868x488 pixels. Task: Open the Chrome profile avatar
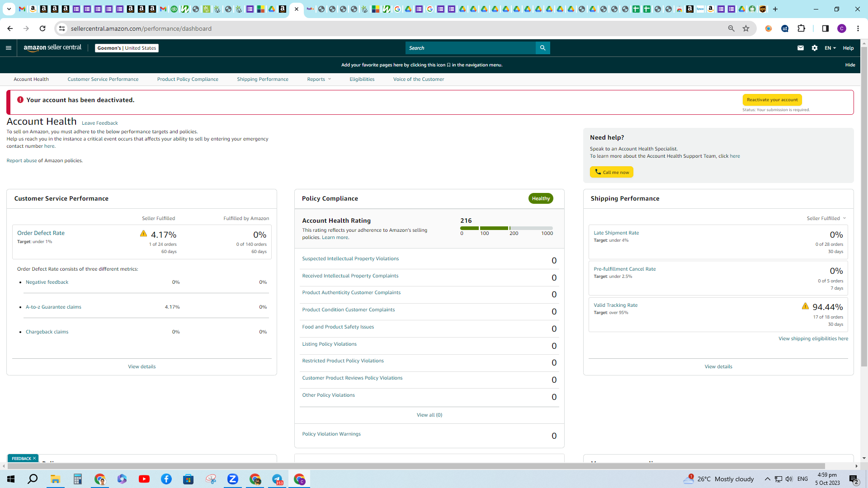(842, 28)
